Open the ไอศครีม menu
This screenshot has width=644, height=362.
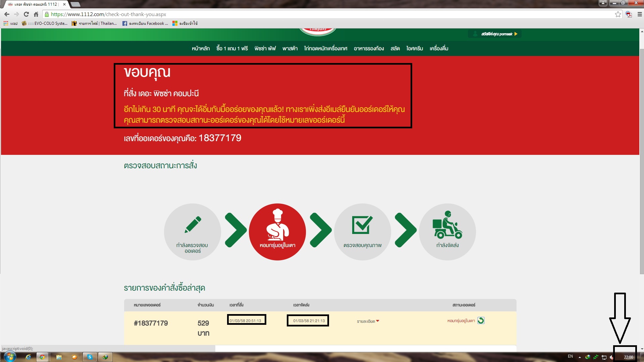click(415, 49)
